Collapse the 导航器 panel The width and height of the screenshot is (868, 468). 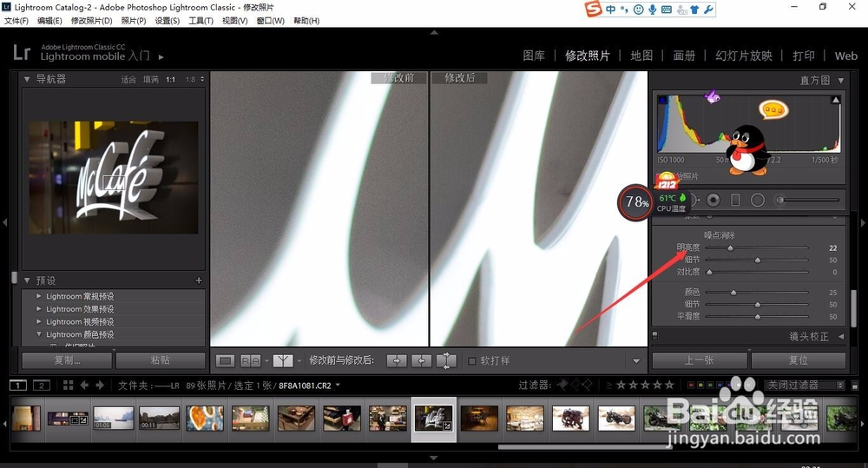coord(27,79)
